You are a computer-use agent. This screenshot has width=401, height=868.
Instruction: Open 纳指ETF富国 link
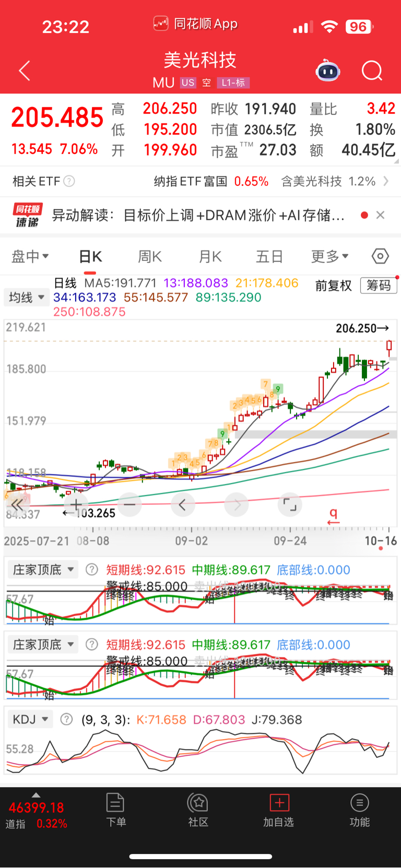pyautogui.click(x=211, y=181)
